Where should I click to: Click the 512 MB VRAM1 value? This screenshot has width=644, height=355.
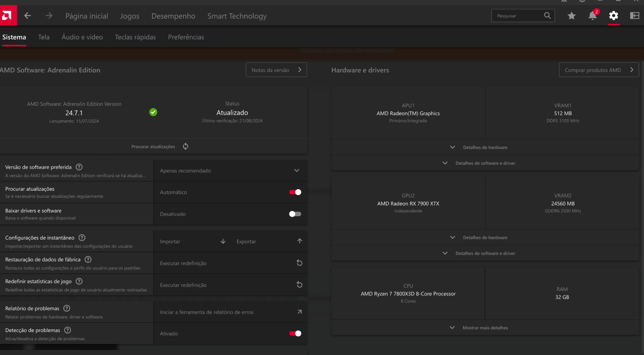tap(563, 113)
